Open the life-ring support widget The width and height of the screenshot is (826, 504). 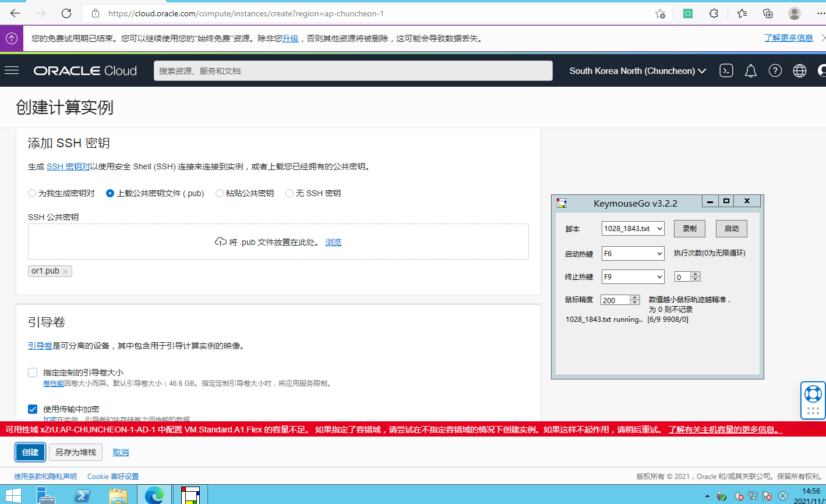click(813, 394)
